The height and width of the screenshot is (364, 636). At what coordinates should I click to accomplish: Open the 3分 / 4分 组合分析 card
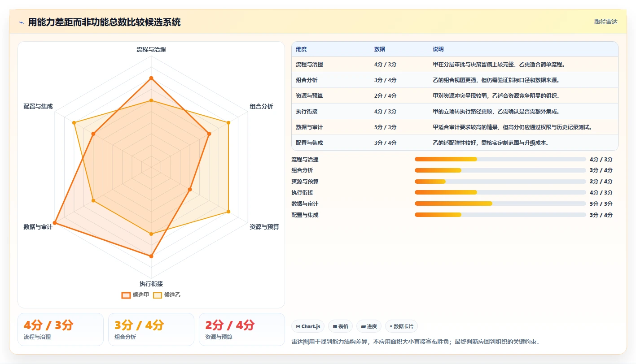(x=151, y=329)
